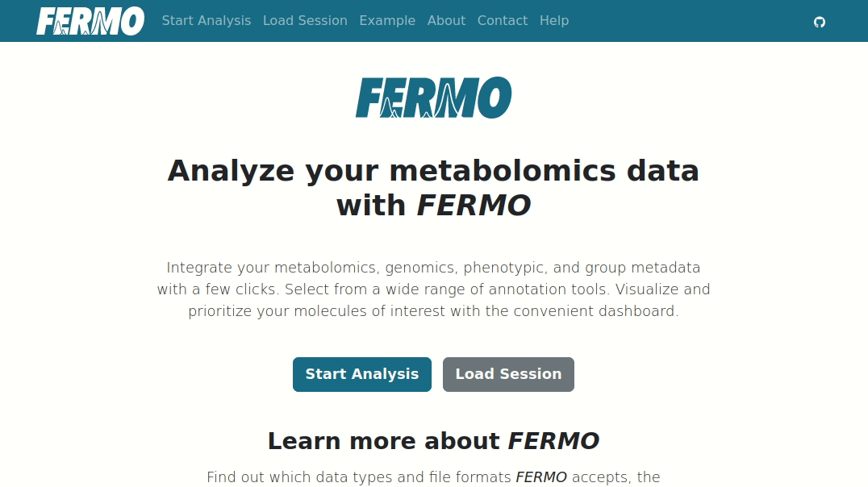The width and height of the screenshot is (868, 487).
Task: Click the "Learn more about FERMO" heading
Action: click(433, 441)
